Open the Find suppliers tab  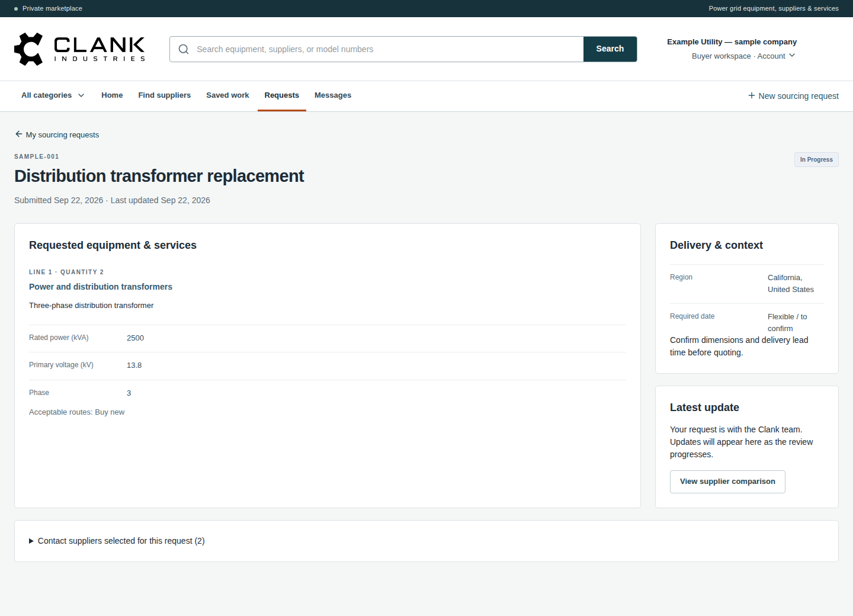[x=165, y=95]
